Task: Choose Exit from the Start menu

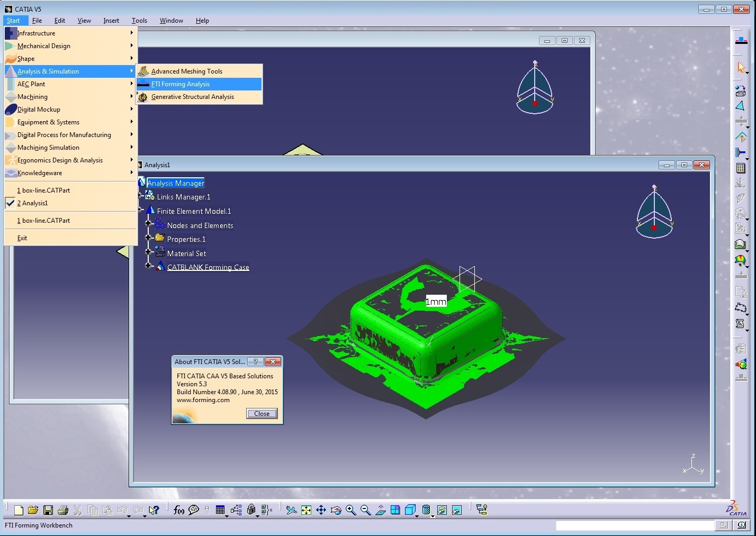Action: click(70, 238)
